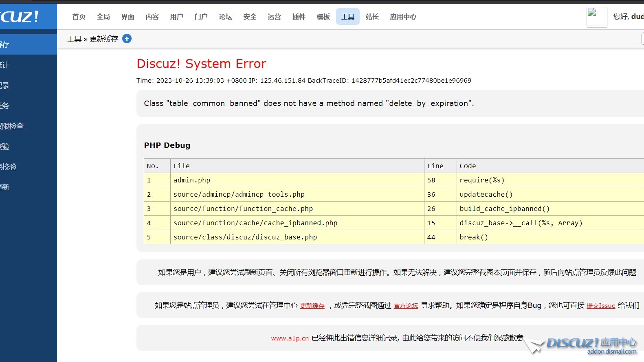The image size is (644, 362).
Task: Select the 限检查 item in the left sidebar
Action: click(12, 126)
